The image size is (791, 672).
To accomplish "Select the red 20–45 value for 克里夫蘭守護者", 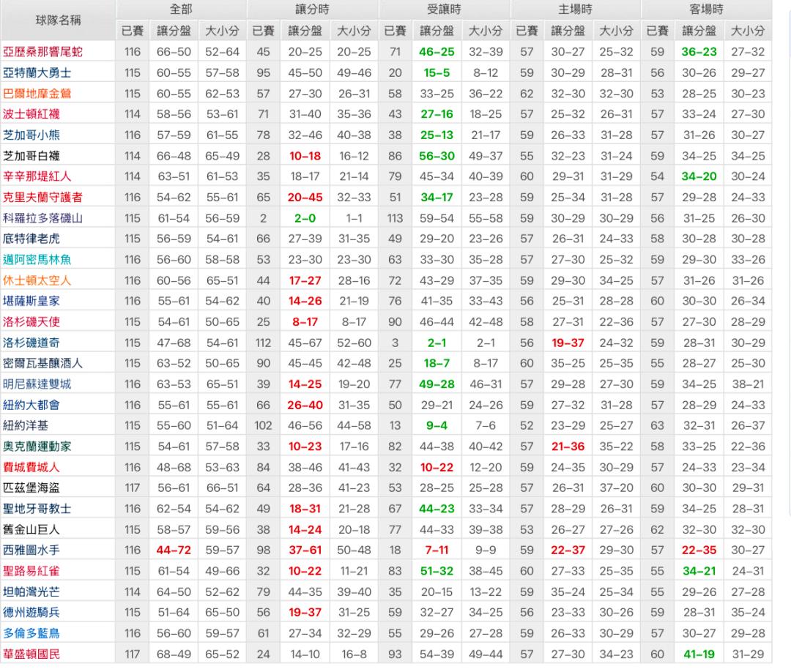I will (x=305, y=198).
